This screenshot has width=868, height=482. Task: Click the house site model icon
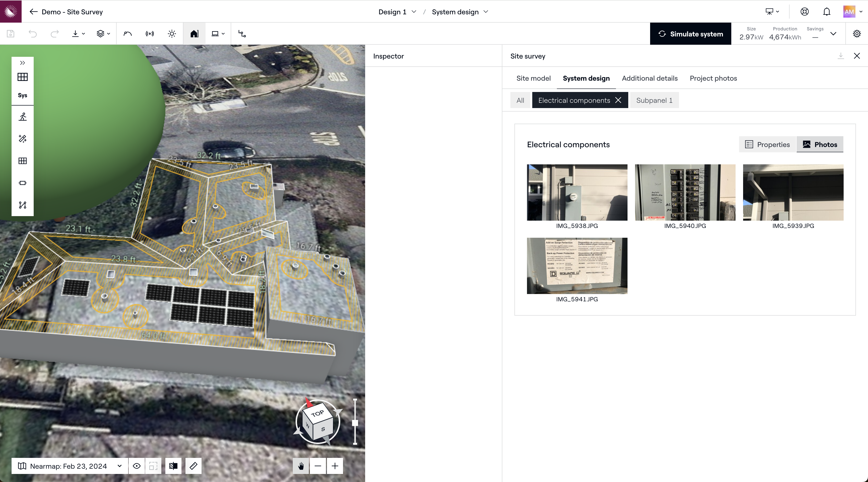194,34
